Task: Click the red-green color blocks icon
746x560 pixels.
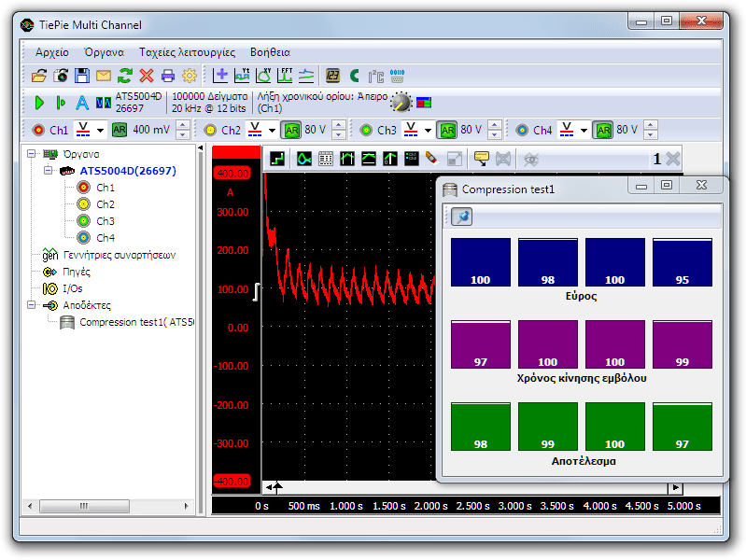Action: click(x=424, y=103)
